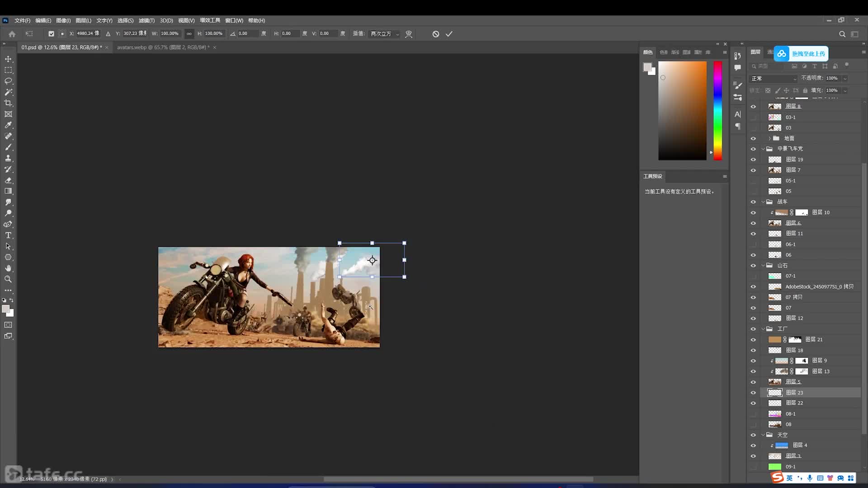868x488 pixels.
Task: Select the Dodge tool
Action: coord(8,213)
